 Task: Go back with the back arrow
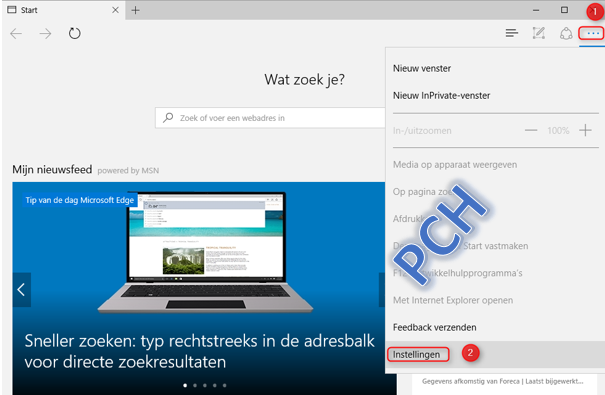pos(16,34)
